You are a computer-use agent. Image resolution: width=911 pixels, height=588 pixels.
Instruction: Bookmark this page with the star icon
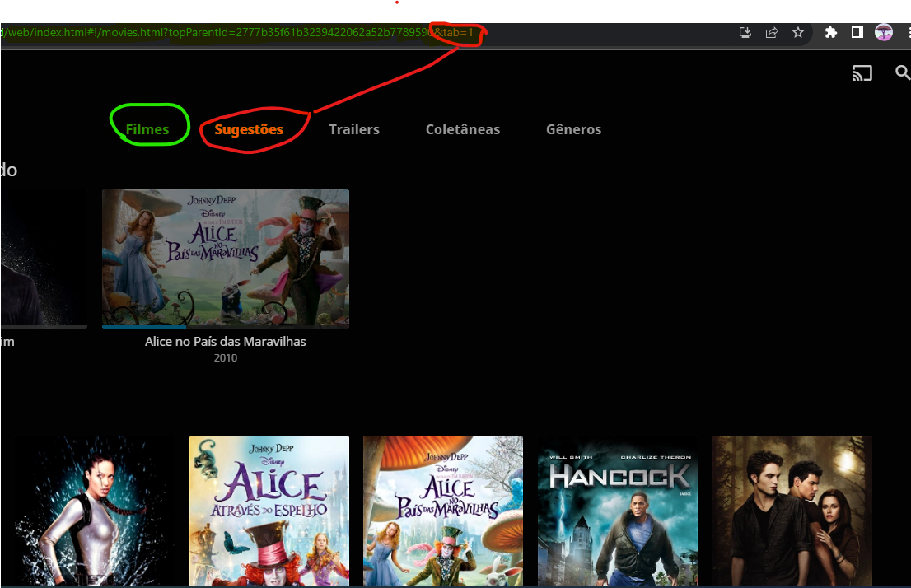[x=797, y=33]
